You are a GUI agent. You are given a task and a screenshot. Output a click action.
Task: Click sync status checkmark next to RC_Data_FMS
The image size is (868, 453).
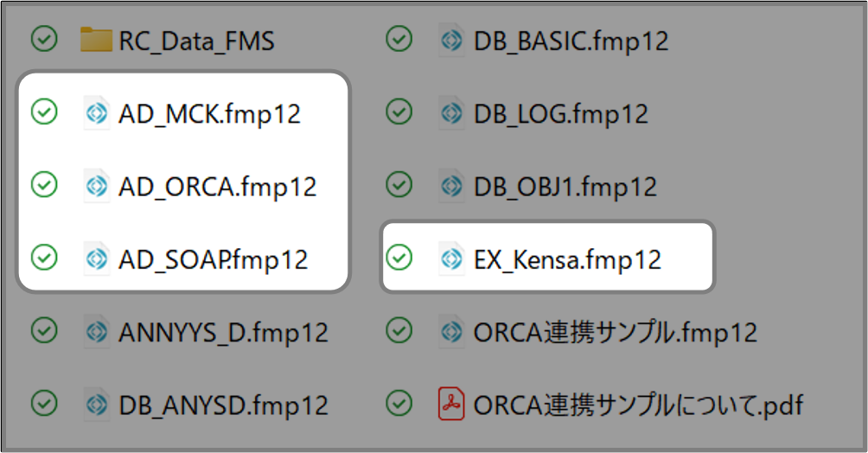click(43, 40)
